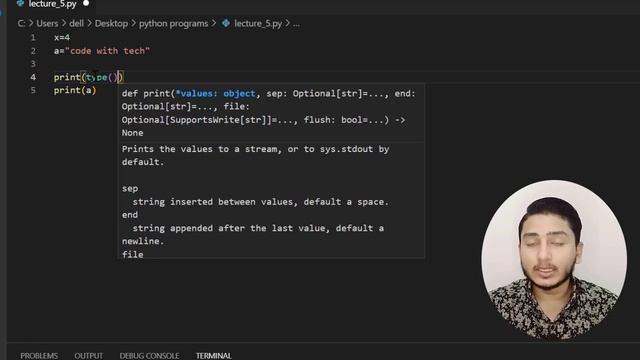Switch to the OUTPUT panel tab

[x=89, y=356]
